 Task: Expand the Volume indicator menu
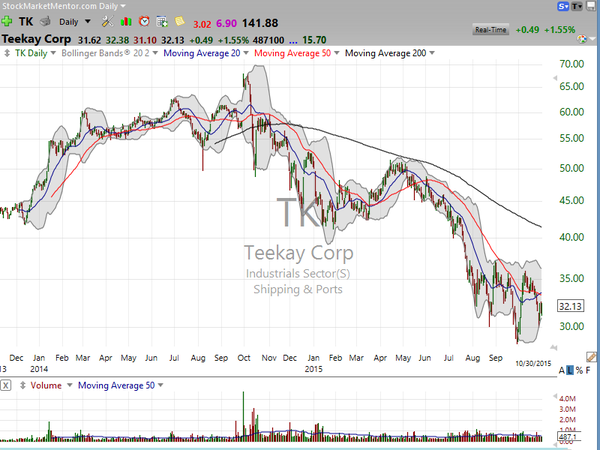point(70,385)
